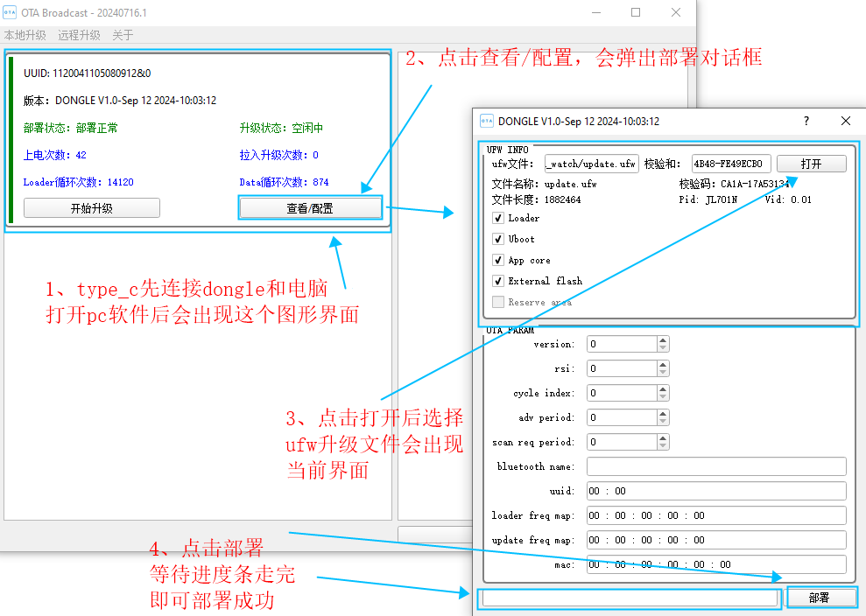
Task: Decrease scan req period with down arrow
Action: [x=664, y=445]
